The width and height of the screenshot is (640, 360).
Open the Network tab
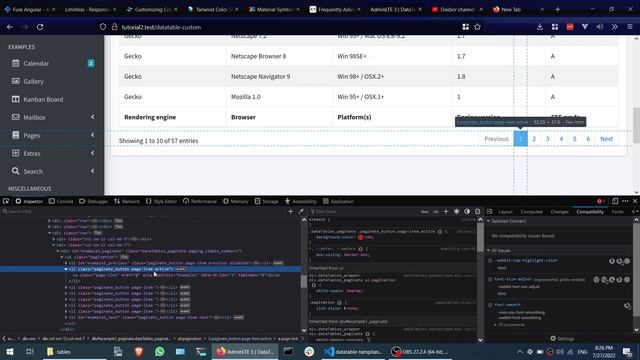tap(127, 201)
